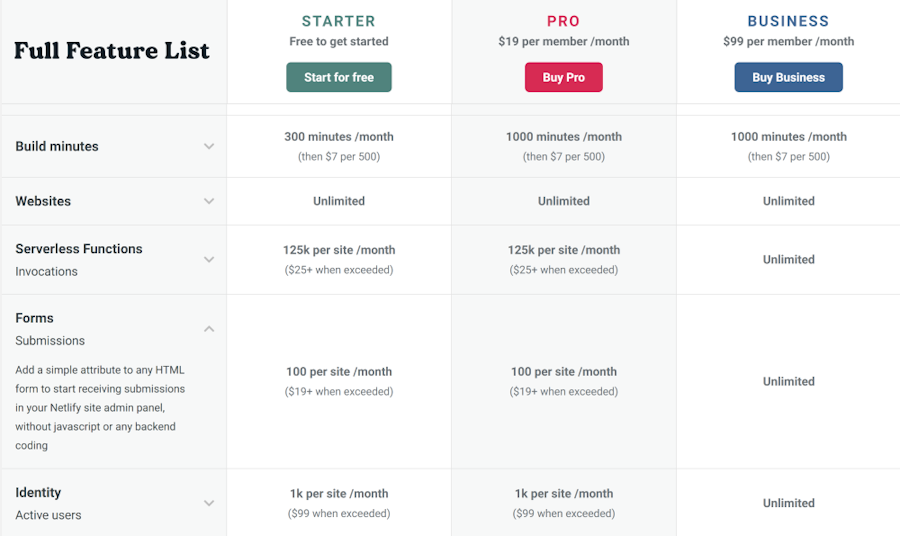Click the Build minutes feature label
The image size is (900, 536).
57,146
